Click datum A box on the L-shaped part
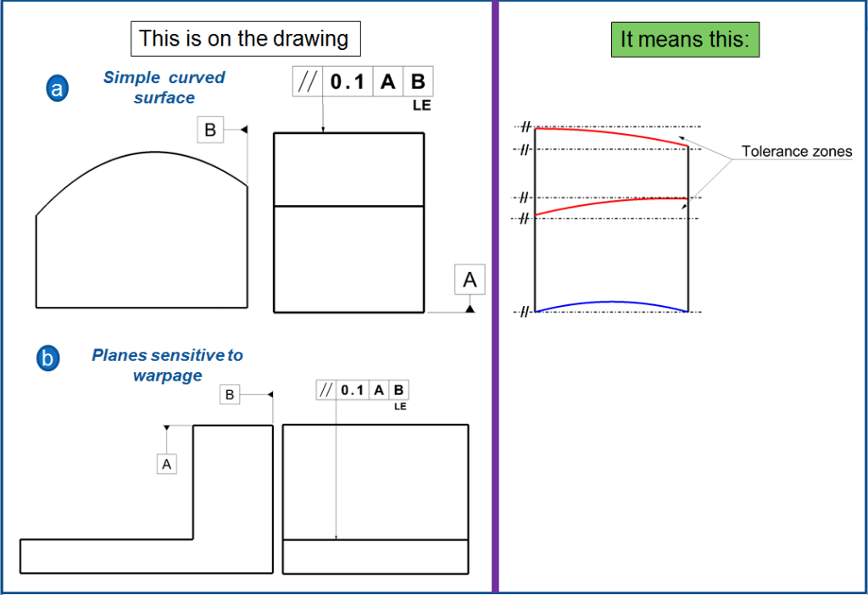The width and height of the screenshot is (868, 595). tap(167, 464)
